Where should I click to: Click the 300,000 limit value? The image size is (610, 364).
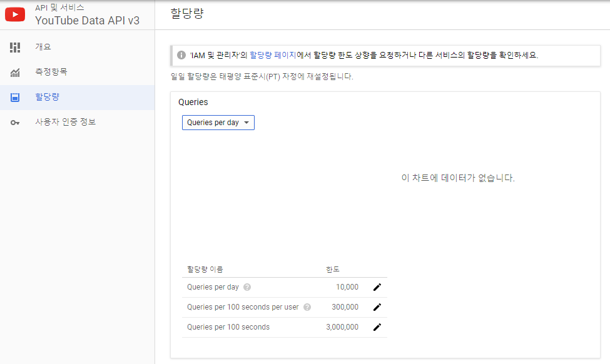[x=345, y=307]
